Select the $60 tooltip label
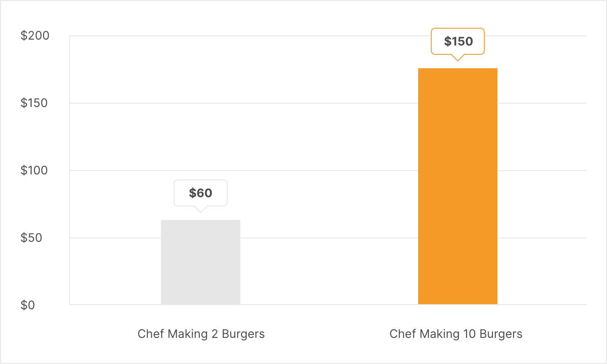607x364 pixels. tap(201, 193)
